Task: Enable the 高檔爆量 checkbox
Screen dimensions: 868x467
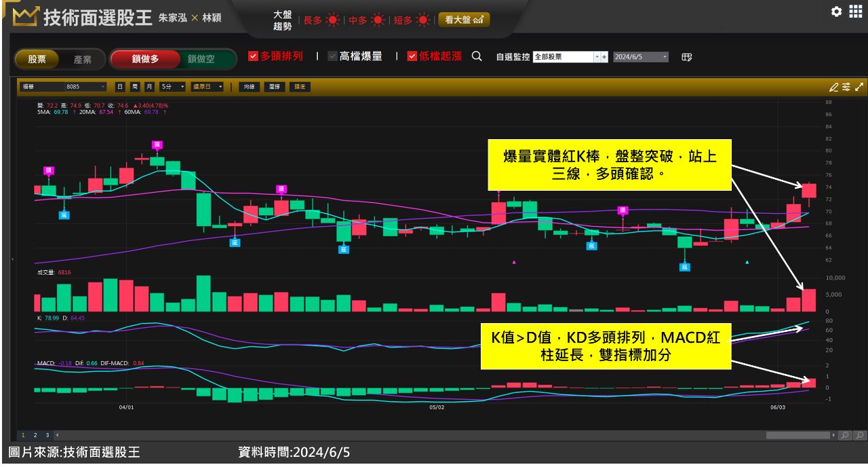Action: (x=332, y=56)
